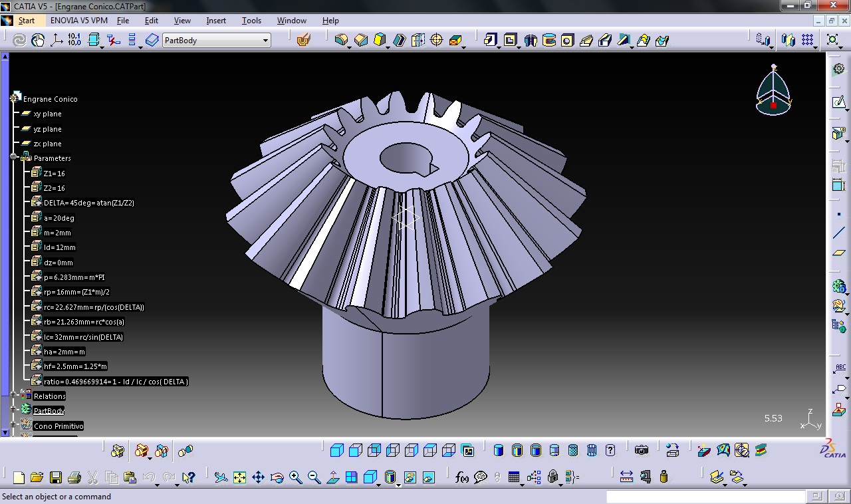The image size is (851, 504).
Task: Click the Measure Between icon
Action: click(x=626, y=477)
